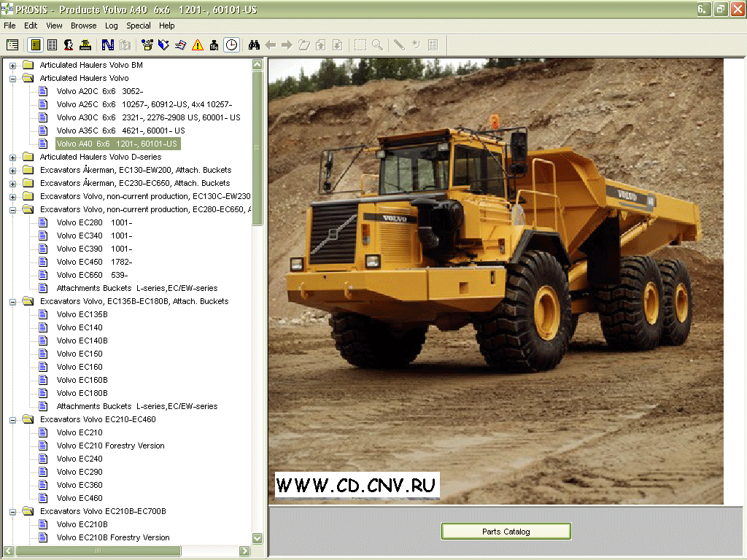Click the yellow machine toolbar icon
Screen dimensions: 747x560
pos(85,44)
